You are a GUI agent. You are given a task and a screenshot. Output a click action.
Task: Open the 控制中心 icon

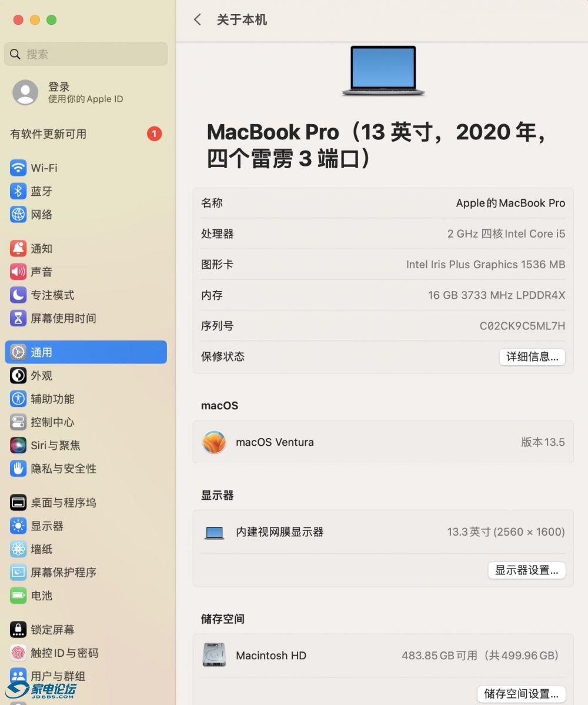pyautogui.click(x=18, y=422)
